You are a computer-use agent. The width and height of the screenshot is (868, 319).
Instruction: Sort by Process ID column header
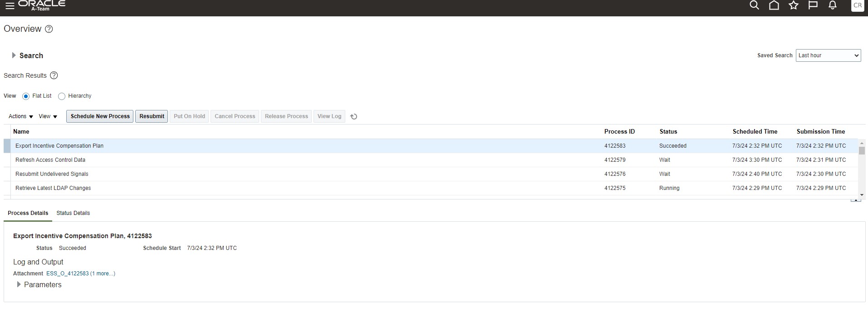pyautogui.click(x=619, y=132)
